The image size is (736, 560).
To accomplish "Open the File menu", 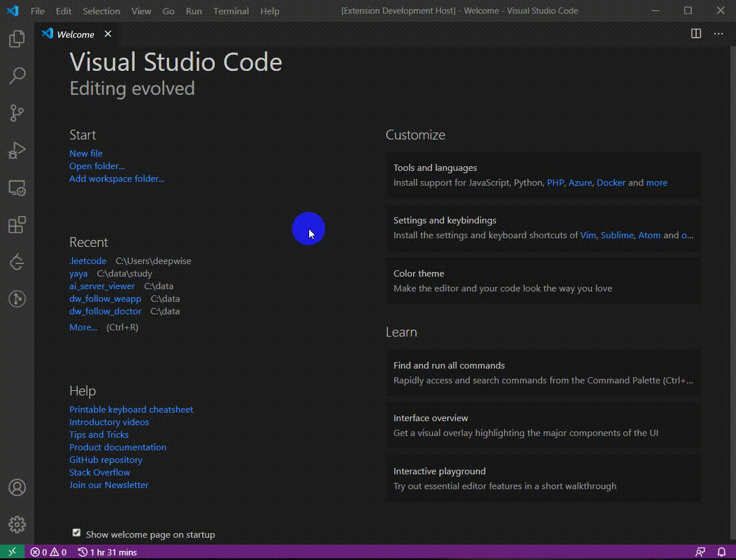I will coord(37,11).
